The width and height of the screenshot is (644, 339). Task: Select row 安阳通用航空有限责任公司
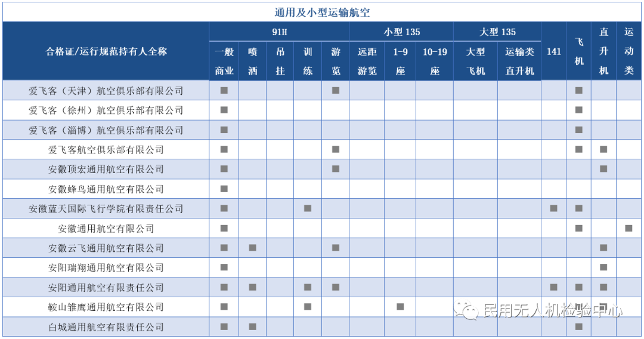pyautogui.click(x=322, y=287)
